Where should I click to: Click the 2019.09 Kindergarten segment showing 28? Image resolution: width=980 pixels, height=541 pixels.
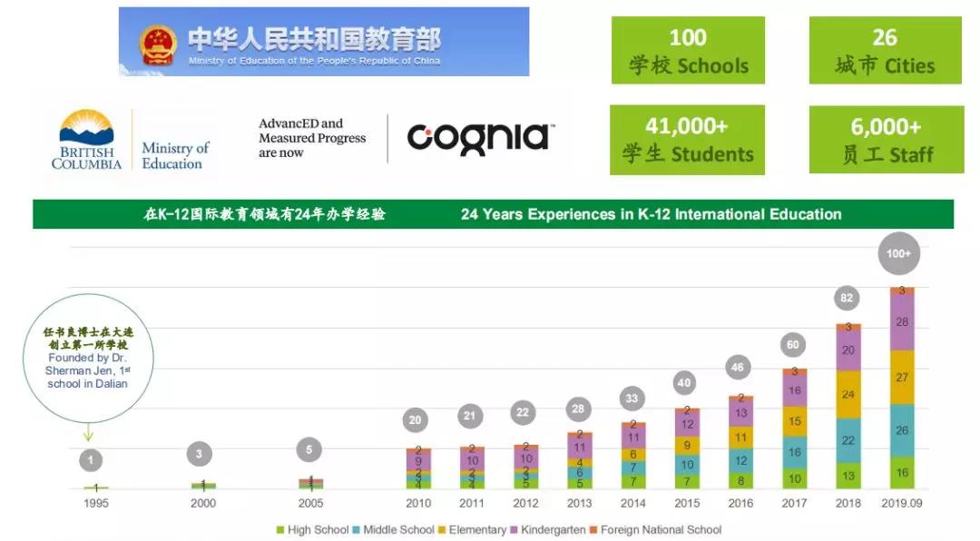(x=902, y=323)
